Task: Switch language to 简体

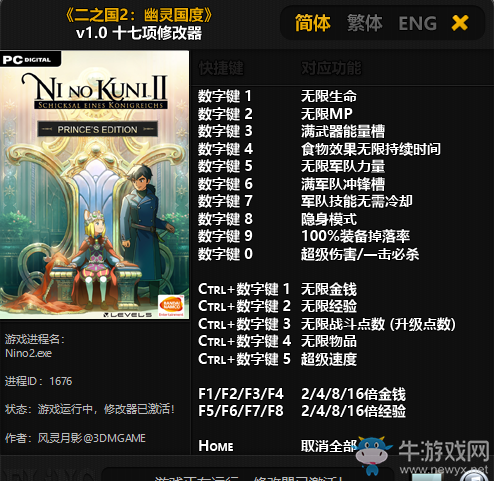Action: (312, 23)
